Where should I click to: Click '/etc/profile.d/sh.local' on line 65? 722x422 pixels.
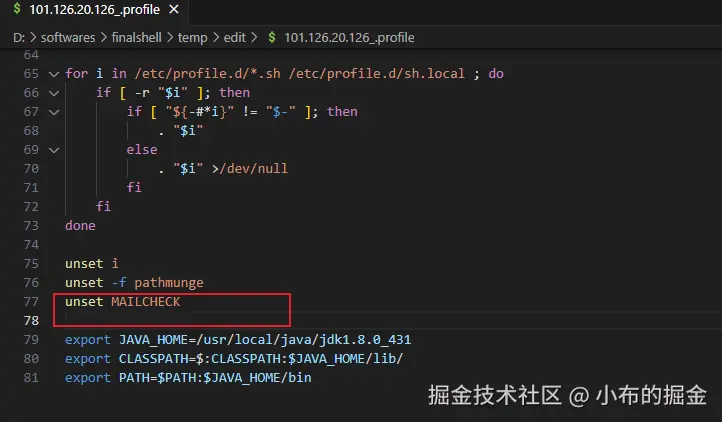(x=377, y=74)
